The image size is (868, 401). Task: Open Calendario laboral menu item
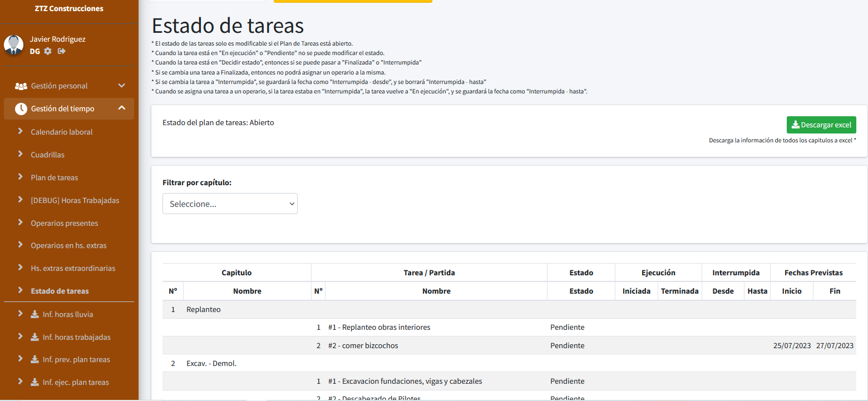(62, 132)
